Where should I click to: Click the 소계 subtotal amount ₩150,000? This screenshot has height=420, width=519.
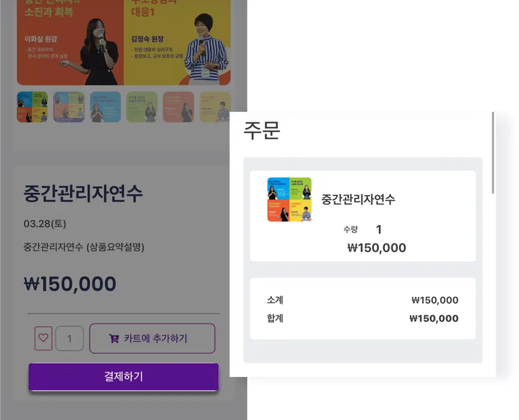pos(435,300)
